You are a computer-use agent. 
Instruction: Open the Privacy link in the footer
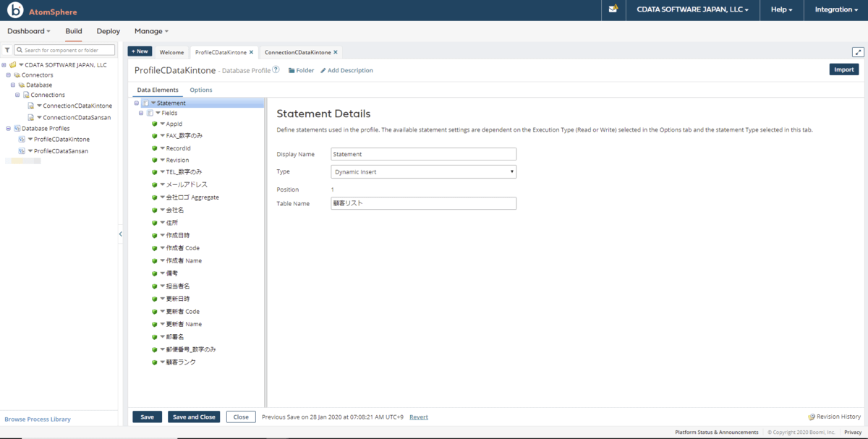tap(853, 432)
